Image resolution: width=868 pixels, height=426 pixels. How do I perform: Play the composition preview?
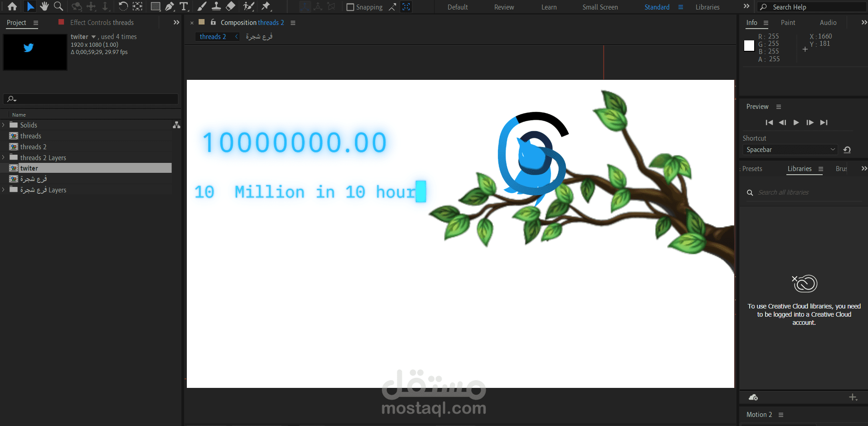coord(796,122)
